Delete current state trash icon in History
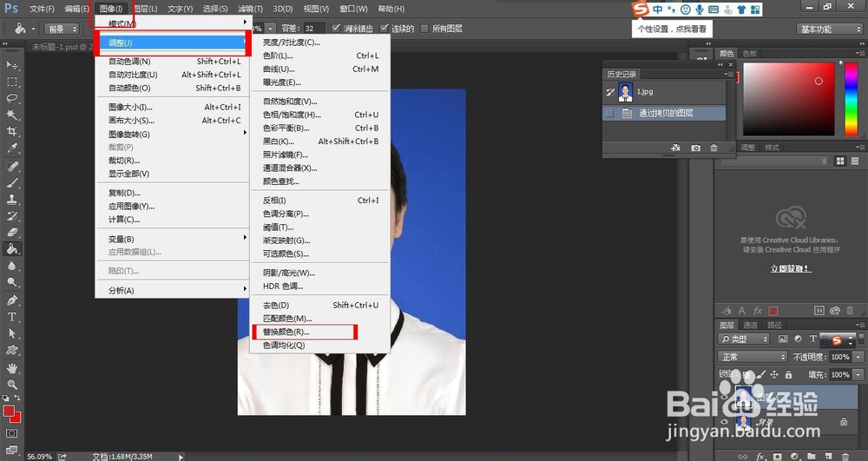The height and width of the screenshot is (461, 868). 714,148
